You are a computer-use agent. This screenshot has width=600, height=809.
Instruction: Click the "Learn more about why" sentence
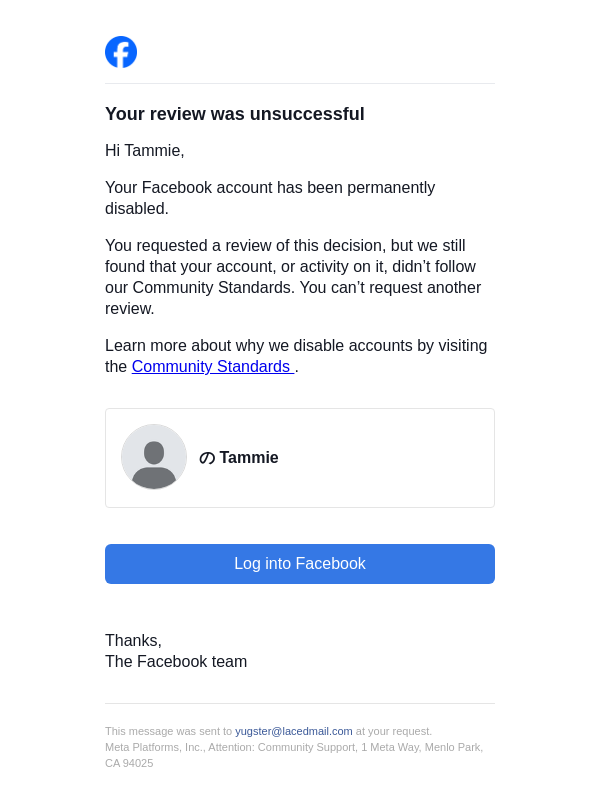click(x=296, y=346)
